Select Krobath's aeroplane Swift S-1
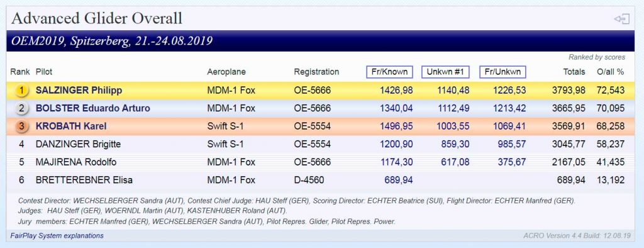The height and width of the screenshot is (248, 644). [x=226, y=127]
